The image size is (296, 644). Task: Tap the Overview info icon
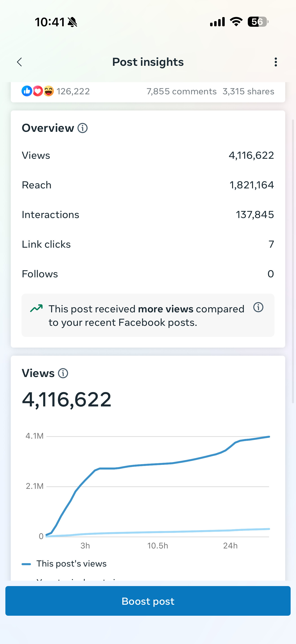click(x=82, y=128)
